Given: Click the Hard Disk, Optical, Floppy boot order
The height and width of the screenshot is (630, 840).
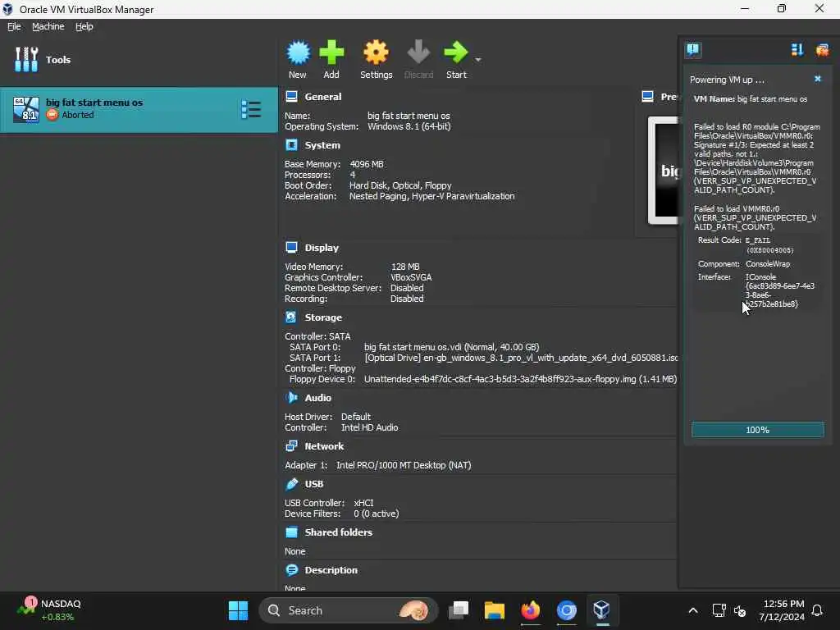Looking at the screenshot, I should (x=400, y=185).
